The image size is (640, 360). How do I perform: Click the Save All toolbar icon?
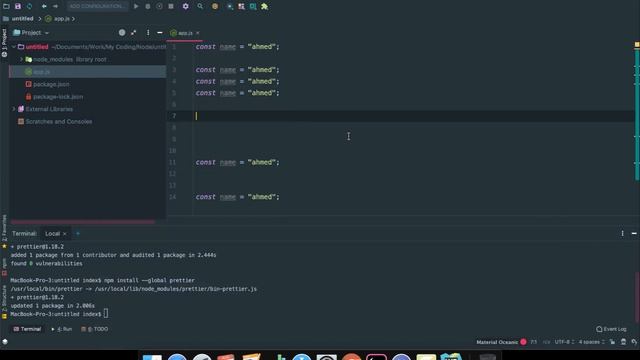click(18, 6)
